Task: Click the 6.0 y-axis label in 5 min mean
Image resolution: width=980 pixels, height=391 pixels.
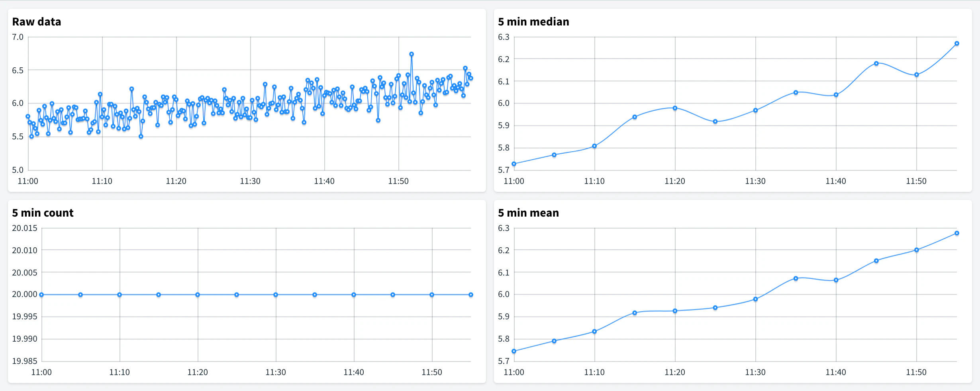Action: click(x=504, y=294)
